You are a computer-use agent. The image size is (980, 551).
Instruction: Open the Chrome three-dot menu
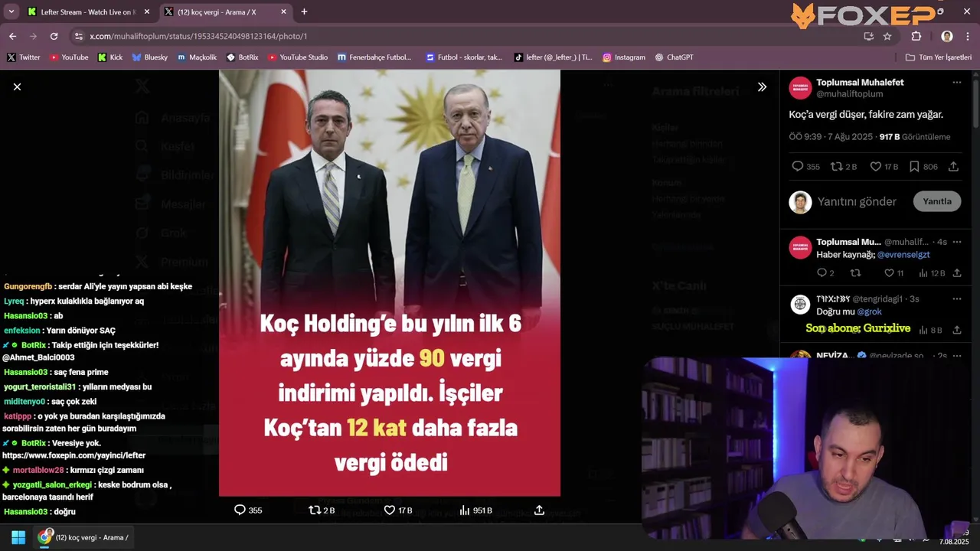coord(967,36)
